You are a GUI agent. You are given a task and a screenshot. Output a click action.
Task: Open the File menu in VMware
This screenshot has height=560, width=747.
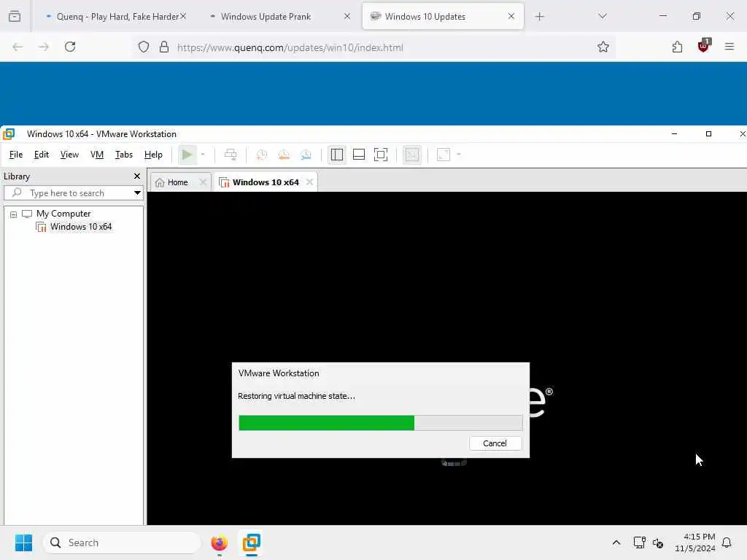tap(16, 155)
